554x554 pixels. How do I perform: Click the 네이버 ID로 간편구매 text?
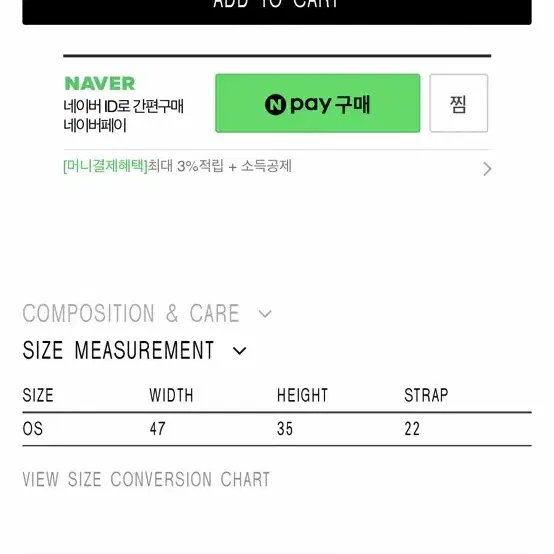tap(123, 106)
